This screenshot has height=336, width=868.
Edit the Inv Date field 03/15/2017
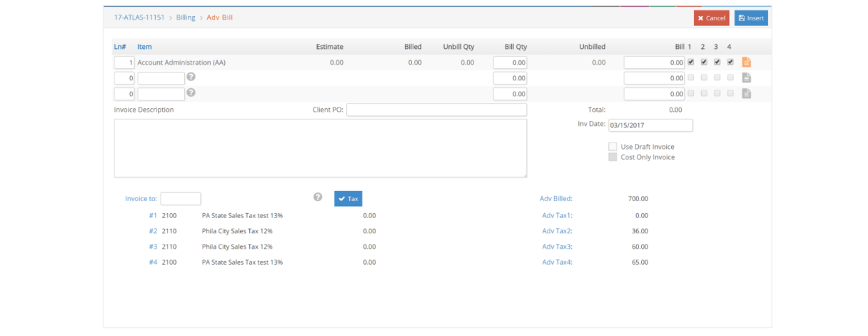pos(650,125)
